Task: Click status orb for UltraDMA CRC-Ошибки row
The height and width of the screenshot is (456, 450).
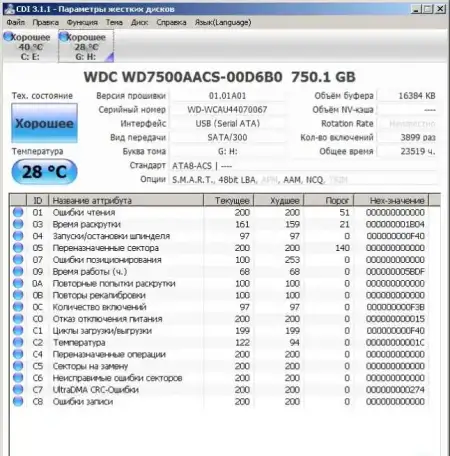Action: point(18,389)
